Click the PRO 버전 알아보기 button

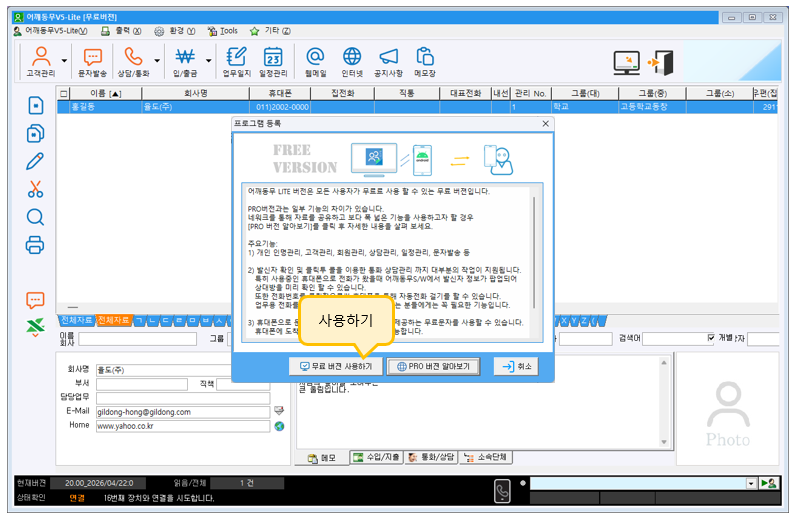click(433, 366)
